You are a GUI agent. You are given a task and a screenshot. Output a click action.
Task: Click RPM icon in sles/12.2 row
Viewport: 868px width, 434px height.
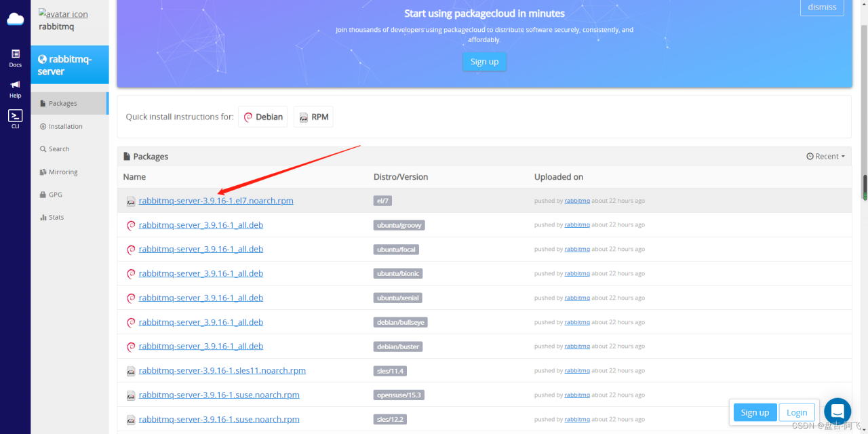131,420
